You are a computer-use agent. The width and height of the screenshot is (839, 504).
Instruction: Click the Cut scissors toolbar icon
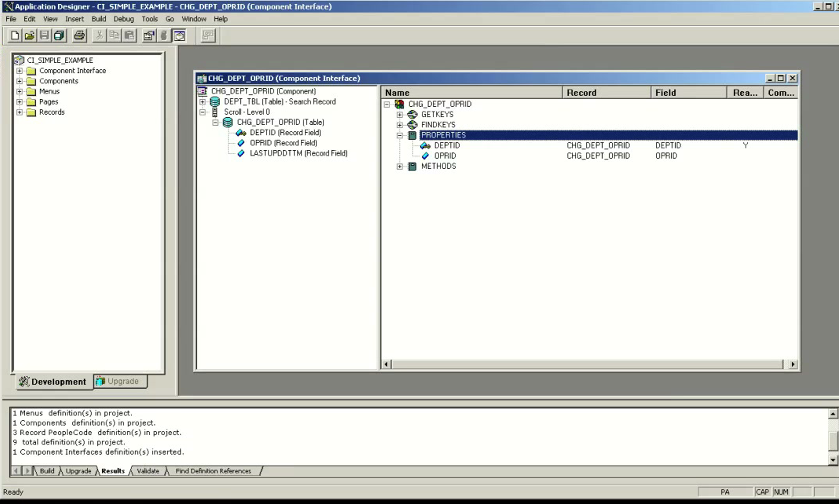(x=100, y=36)
